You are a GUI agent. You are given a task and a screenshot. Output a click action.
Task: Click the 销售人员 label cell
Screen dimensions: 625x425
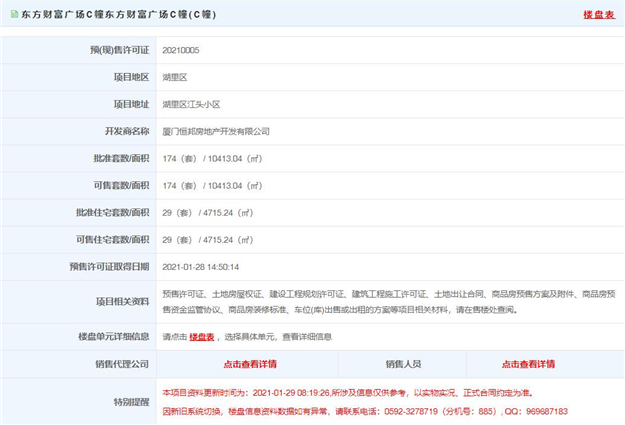pos(403,364)
